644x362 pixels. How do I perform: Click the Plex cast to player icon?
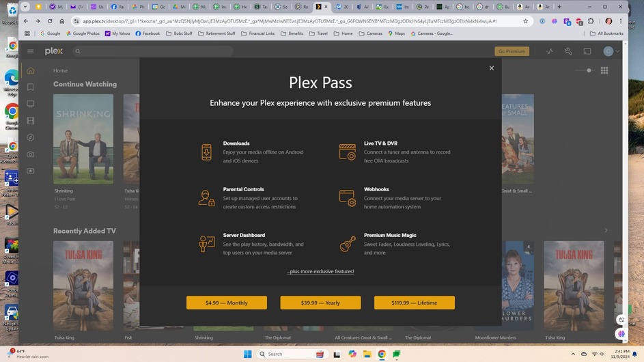tap(587, 51)
